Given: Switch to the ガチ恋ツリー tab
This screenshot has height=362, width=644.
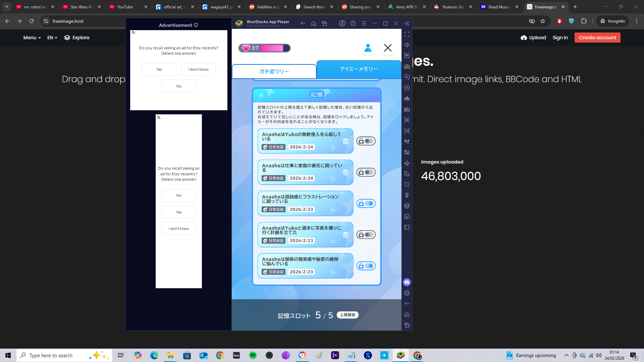Looking at the screenshot, I should tap(274, 71).
